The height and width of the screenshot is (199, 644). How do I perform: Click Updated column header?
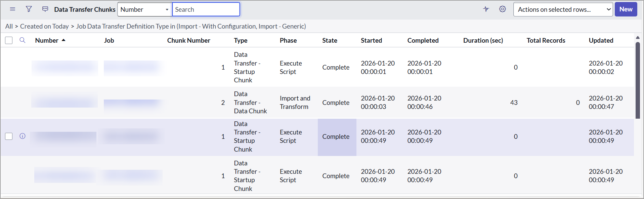coord(601,40)
